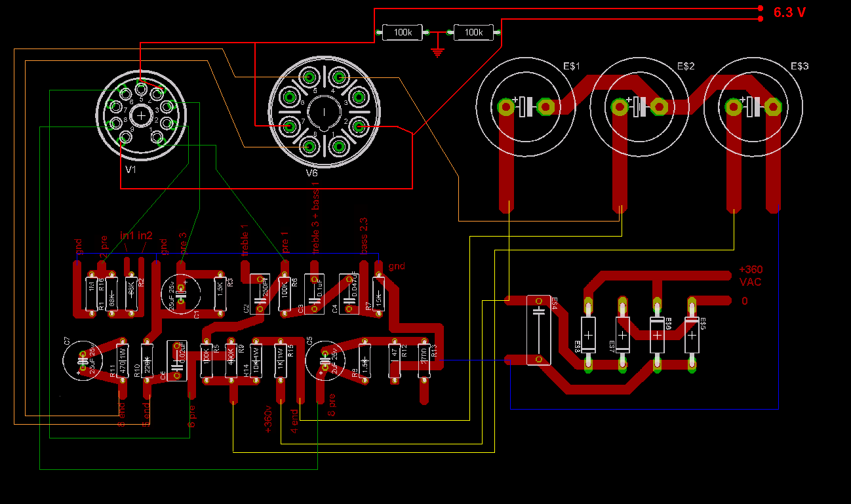The image size is (851, 504).
Task: Click the E$4 capacitor component
Action: tap(539, 330)
